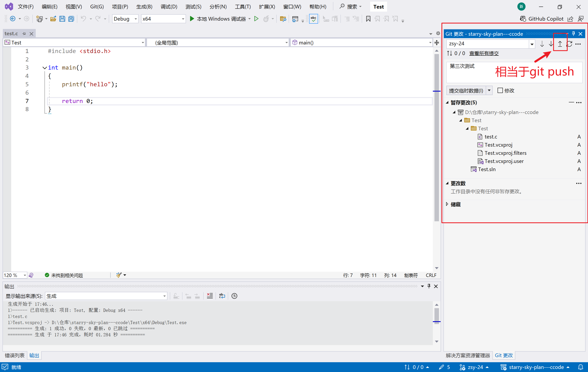
Task: Start without debugging using hollow green arrow
Action: pyautogui.click(x=256, y=19)
